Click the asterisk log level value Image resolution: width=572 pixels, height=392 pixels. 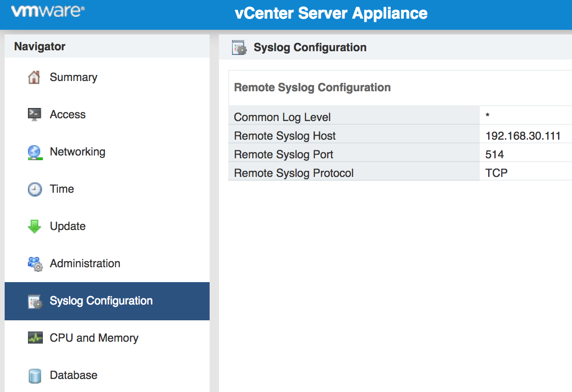tap(487, 115)
